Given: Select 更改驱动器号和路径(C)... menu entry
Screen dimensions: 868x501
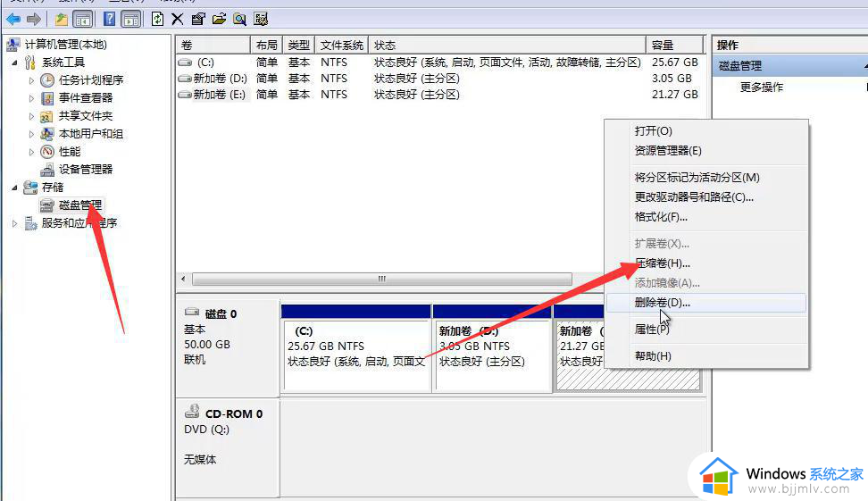Looking at the screenshot, I should pyautogui.click(x=706, y=197).
